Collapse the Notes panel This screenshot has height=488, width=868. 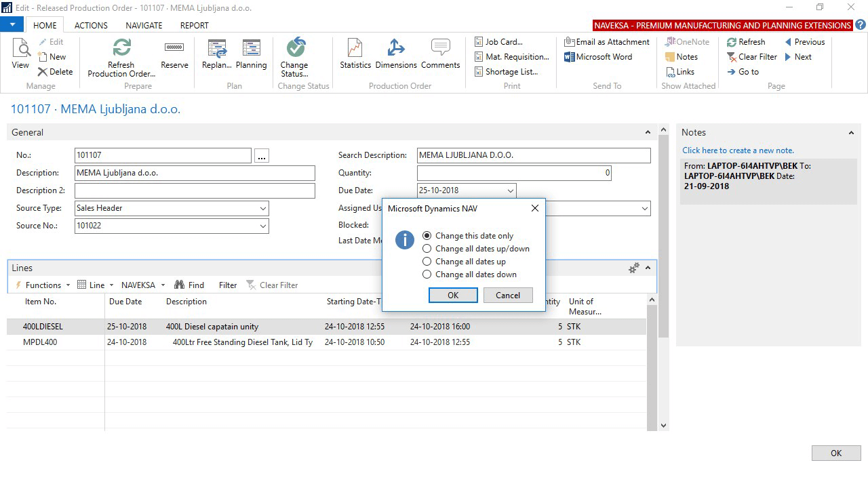(851, 133)
